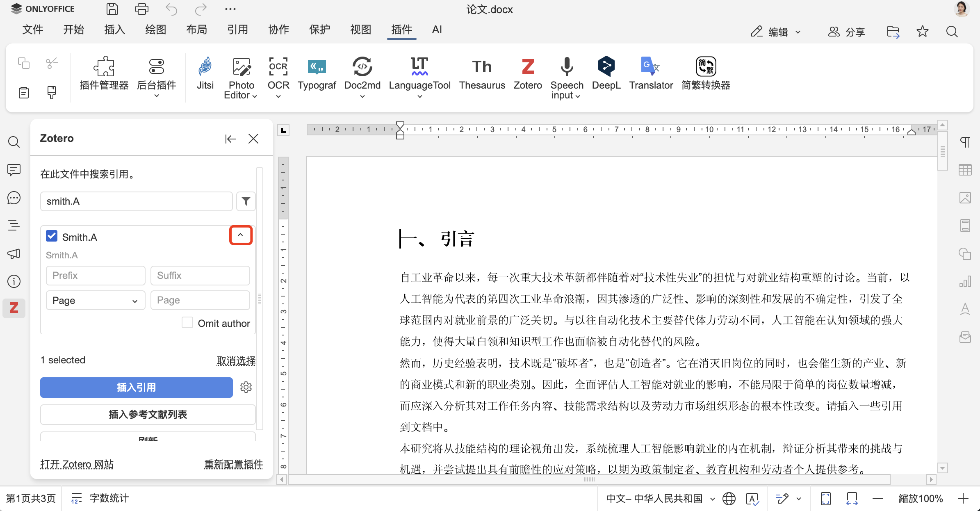Open the Page locator type dropdown
Image resolution: width=980 pixels, height=511 pixels.
pos(95,300)
